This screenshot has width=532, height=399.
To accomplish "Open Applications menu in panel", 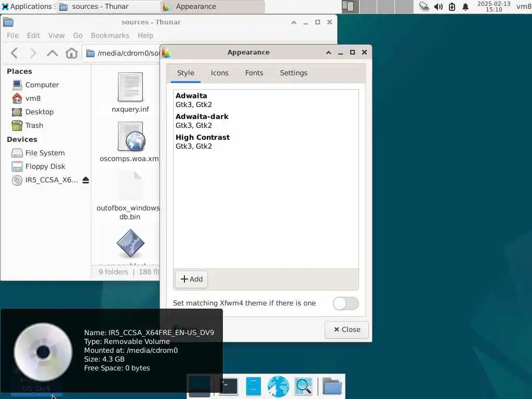I will (27, 6).
